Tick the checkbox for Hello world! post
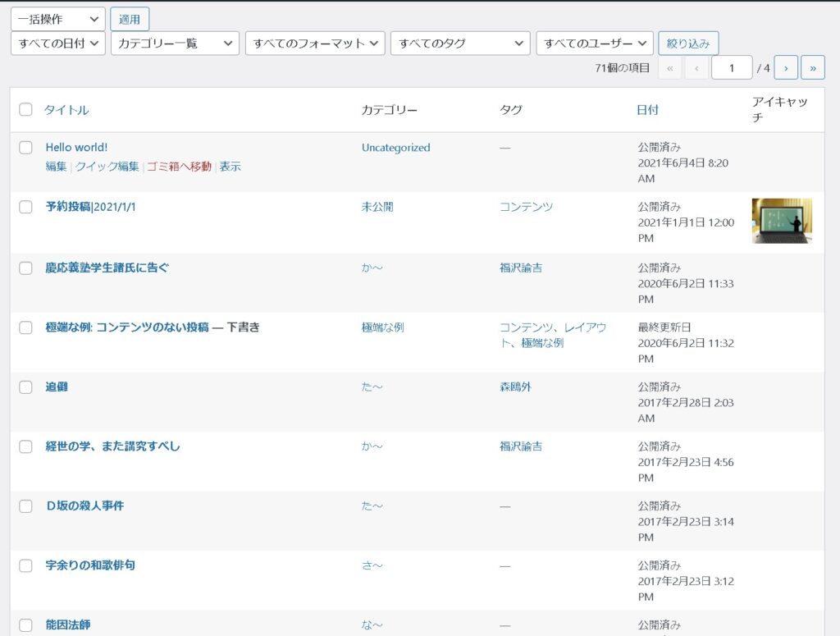840x636 pixels. tap(26, 148)
